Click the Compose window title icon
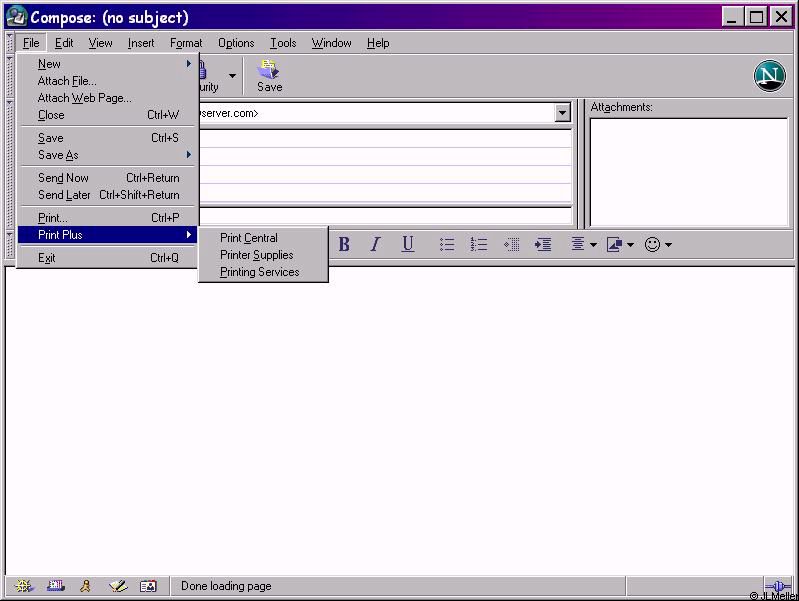Viewport: 799px width, 601px height. [16, 16]
